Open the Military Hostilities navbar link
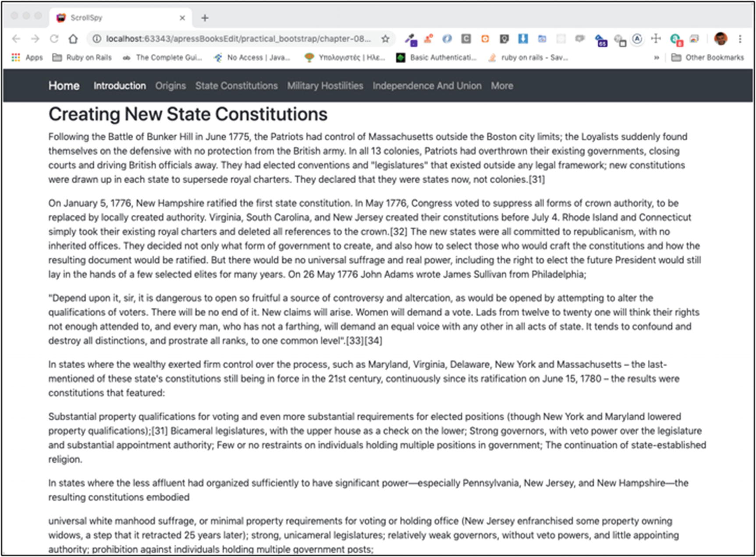This screenshot has height=557, width=756. pyautogui.click(x=325, y=86)
